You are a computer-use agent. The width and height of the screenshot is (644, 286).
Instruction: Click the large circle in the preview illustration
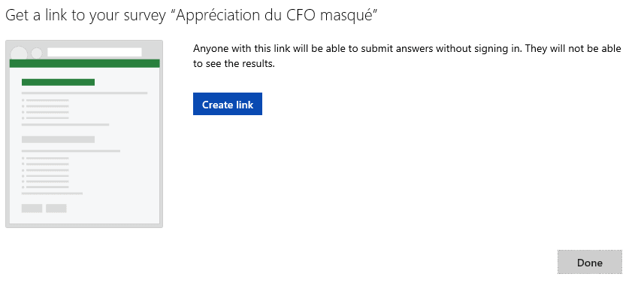[x=19, y=53]
